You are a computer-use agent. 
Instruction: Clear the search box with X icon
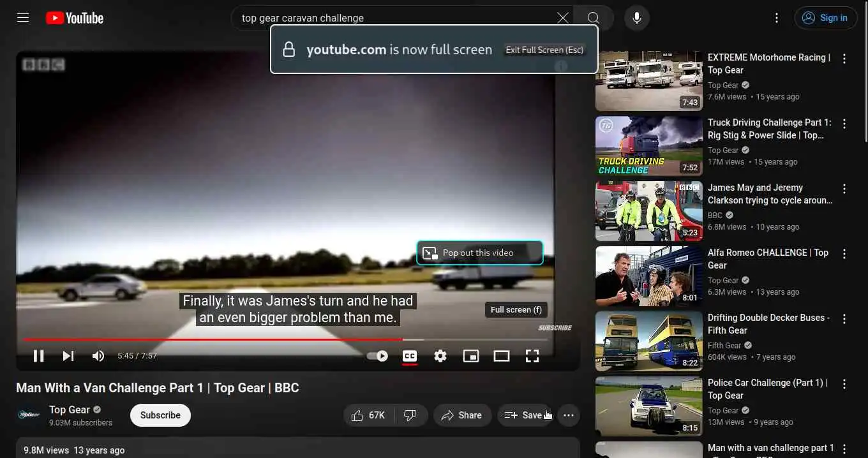pos(562,18)
